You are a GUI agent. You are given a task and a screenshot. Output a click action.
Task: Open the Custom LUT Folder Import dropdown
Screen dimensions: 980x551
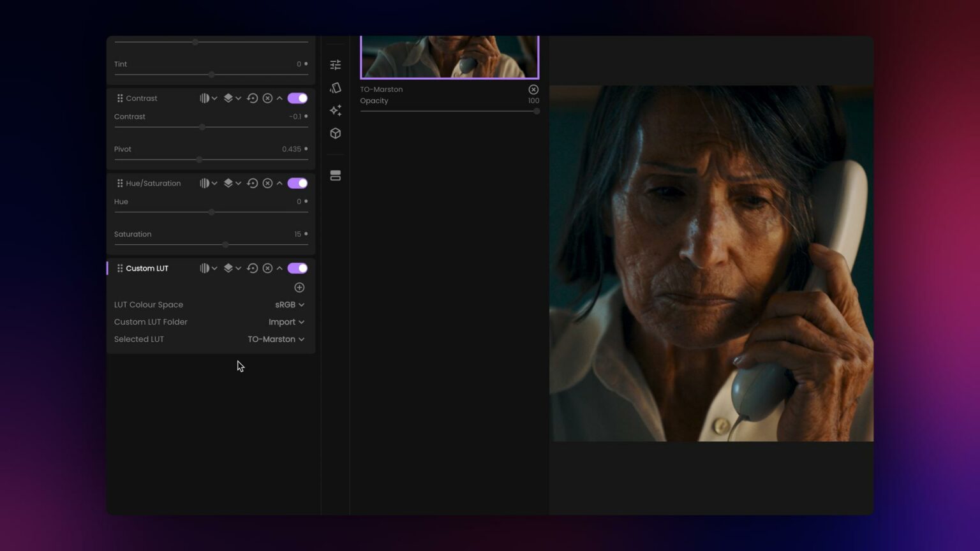pyautogui.click(x=286, y=321)
